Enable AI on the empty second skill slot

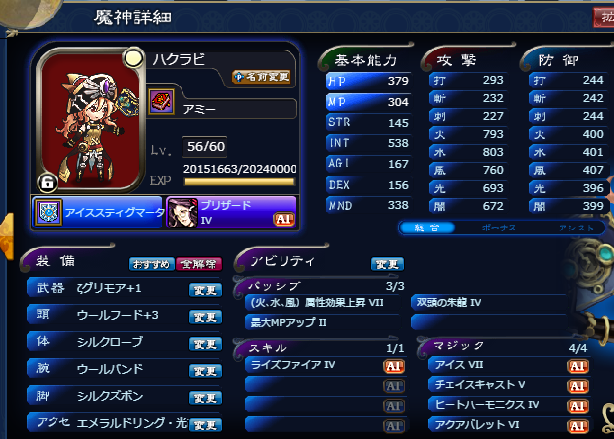(393, 386)
